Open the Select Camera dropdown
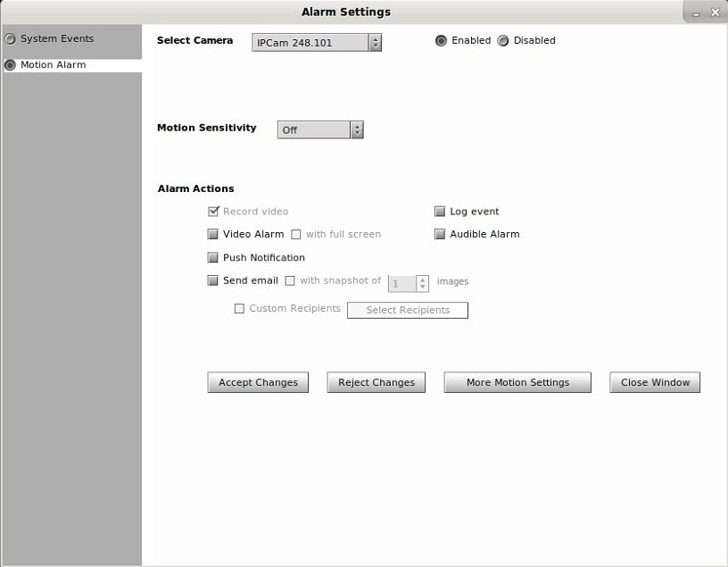The image size is (728, 567). 317,43
